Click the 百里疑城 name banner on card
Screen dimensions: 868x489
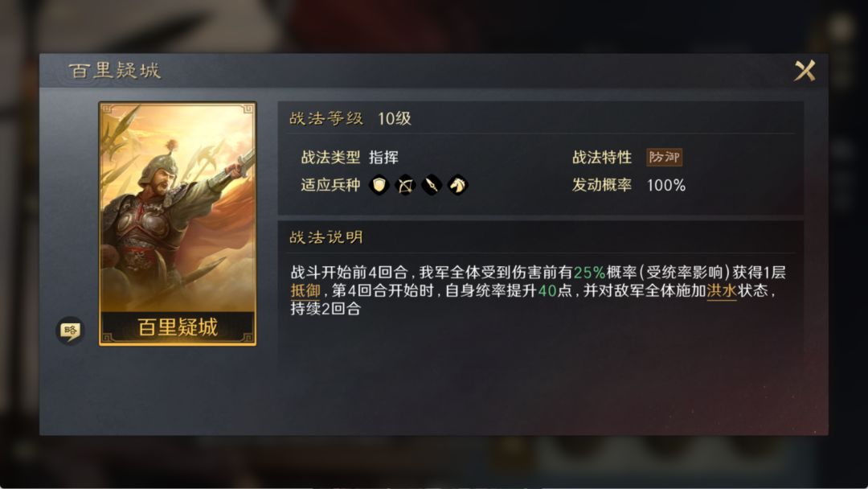(x=178, y=327)
